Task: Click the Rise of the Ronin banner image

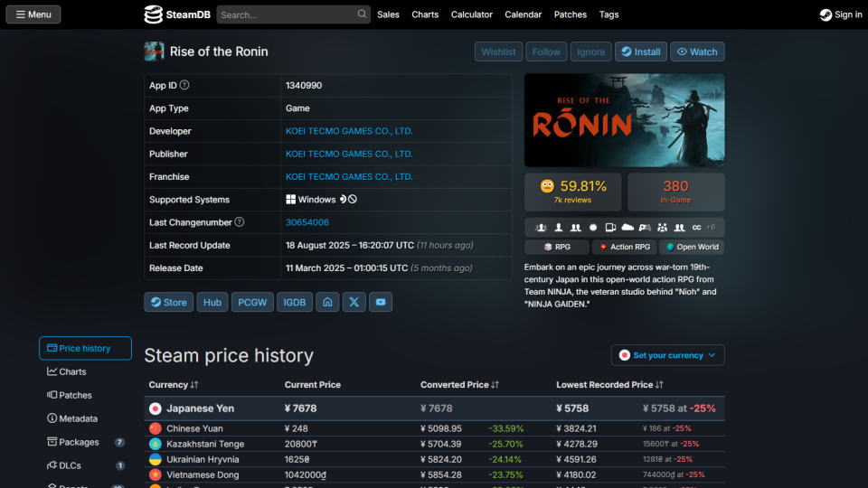Action: click(x=625, y=120)
